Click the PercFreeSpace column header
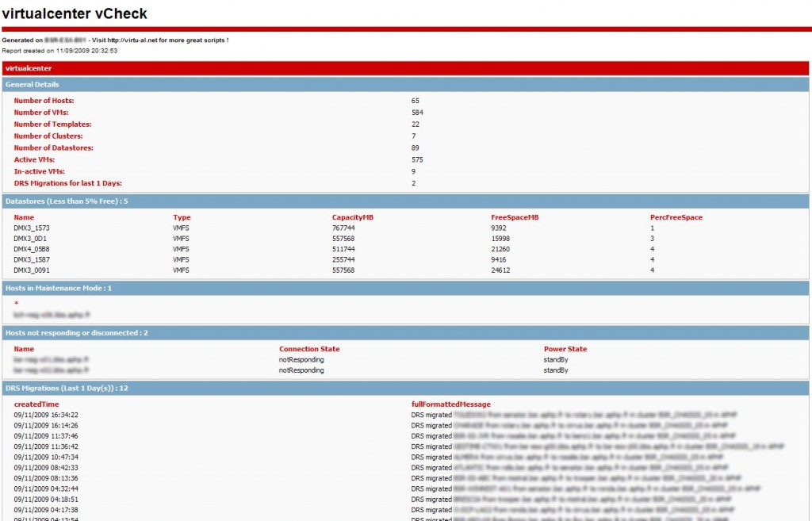This screenshot has width=812, height=521. pyautogui.click(x=676, y=217)
